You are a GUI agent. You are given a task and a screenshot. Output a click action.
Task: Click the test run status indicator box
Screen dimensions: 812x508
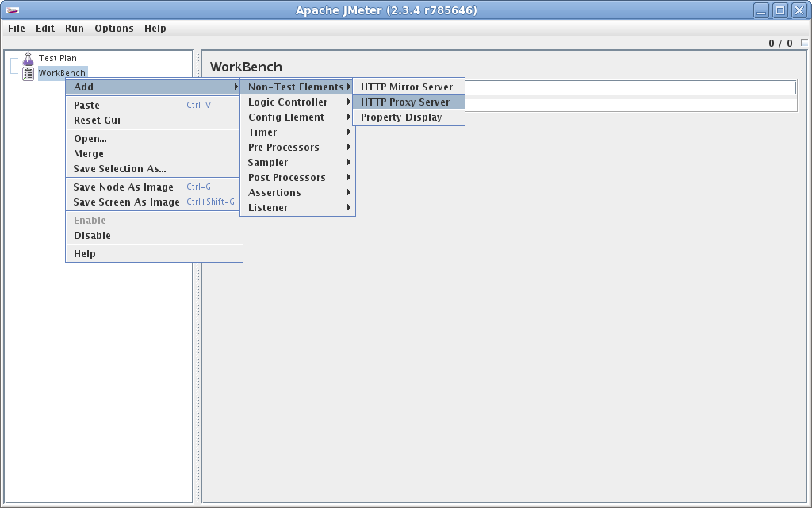click(x=804, y=43)
